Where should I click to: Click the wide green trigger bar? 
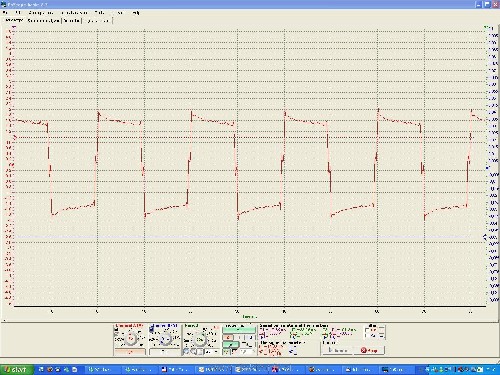(x=239, y=330)
